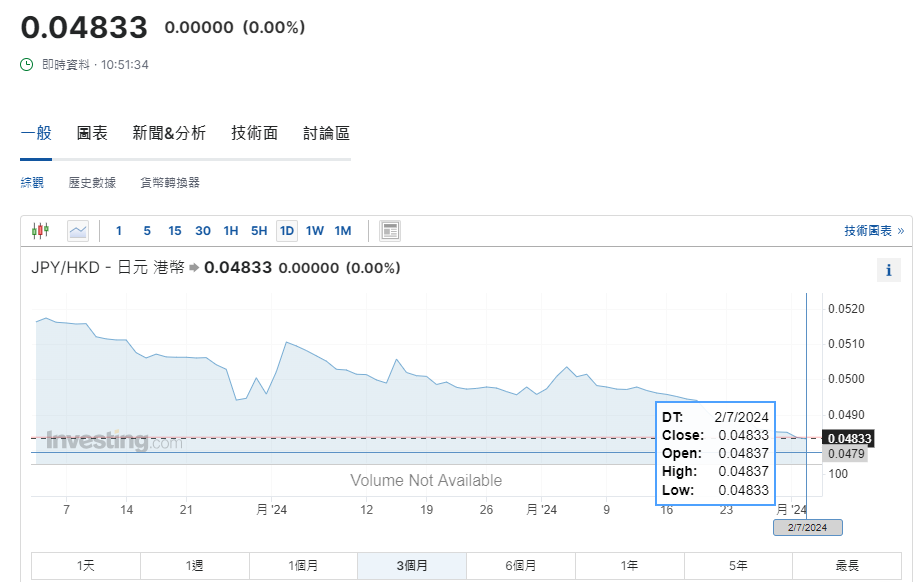Go to the 新聞&分析 tab

point(169,133)
